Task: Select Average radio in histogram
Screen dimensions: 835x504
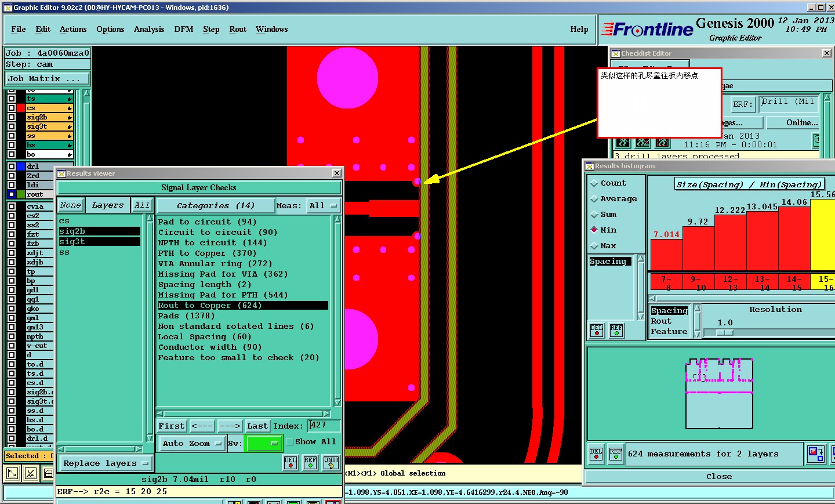Action: (594, 199)
